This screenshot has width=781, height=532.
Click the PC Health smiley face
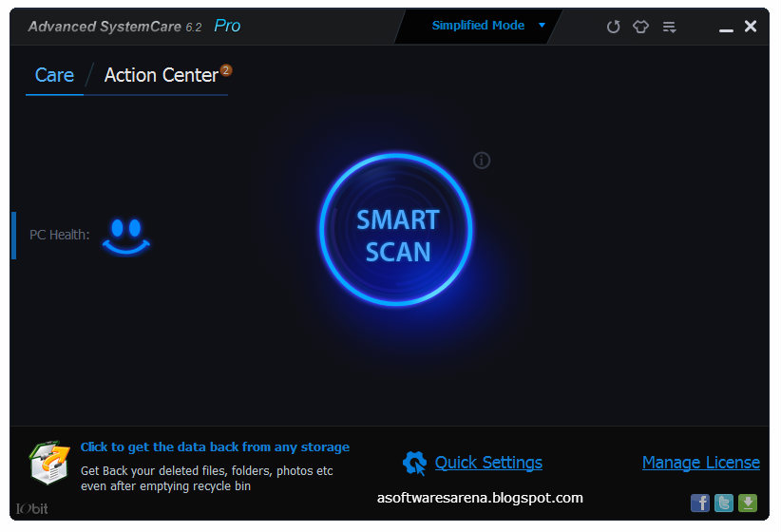point(126,237)
